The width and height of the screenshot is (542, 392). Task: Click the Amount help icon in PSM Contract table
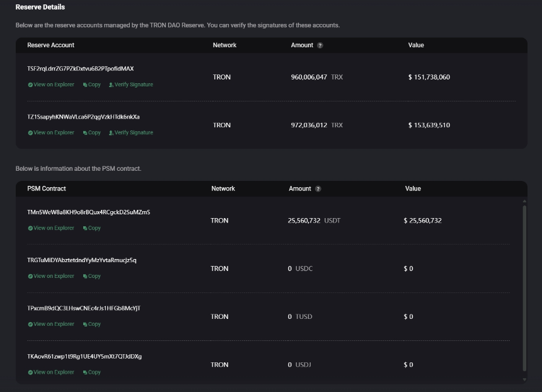(318, 188)
